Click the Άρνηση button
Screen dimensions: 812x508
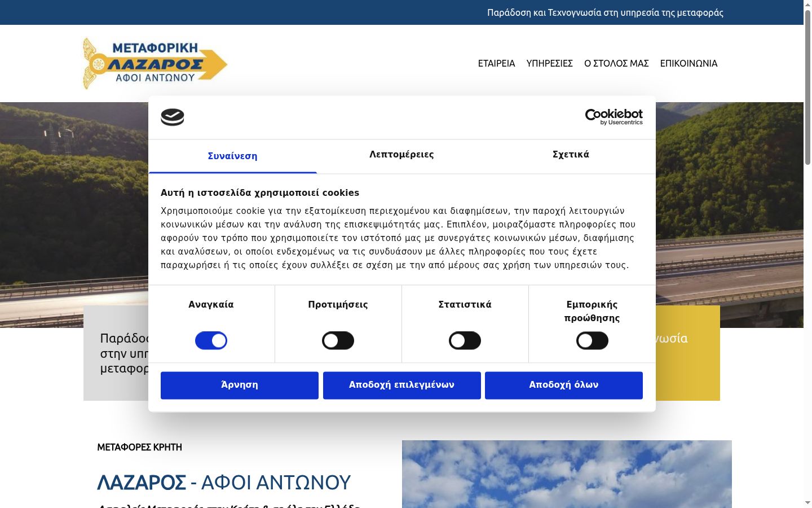pyautogui.click(x=240, y=385)
